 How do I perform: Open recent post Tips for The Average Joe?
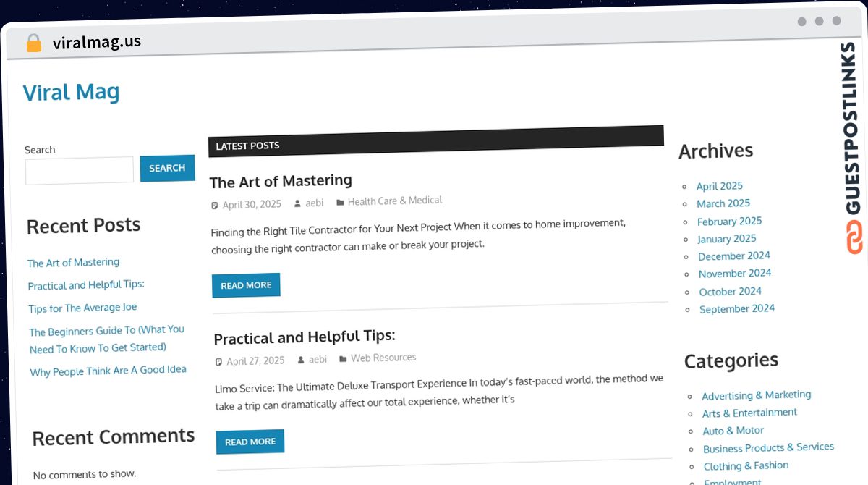point(82,308)
